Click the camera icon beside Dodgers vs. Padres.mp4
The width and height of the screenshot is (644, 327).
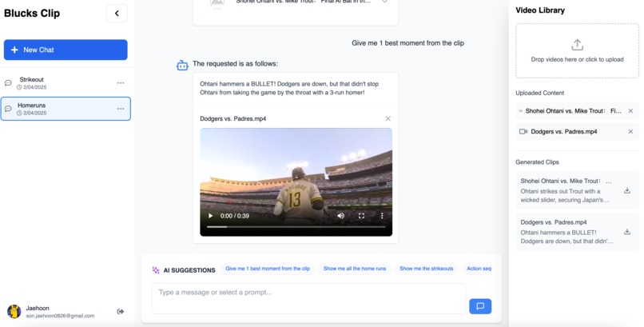click(523, 132)
